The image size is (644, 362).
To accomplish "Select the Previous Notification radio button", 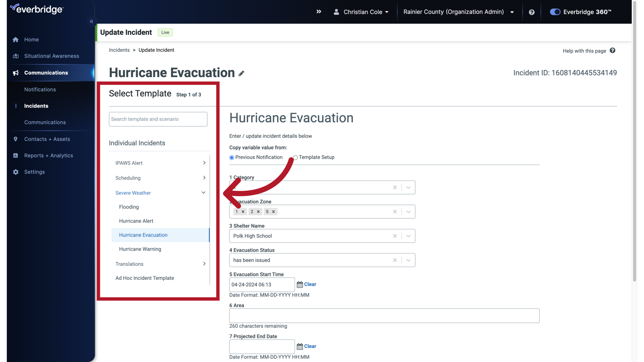I will [x=231, y=158].
